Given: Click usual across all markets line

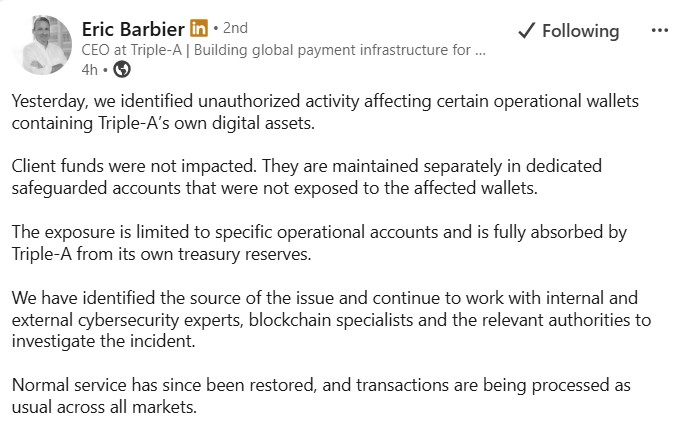Looking at the screenshot, I should [x=104, y=407].
